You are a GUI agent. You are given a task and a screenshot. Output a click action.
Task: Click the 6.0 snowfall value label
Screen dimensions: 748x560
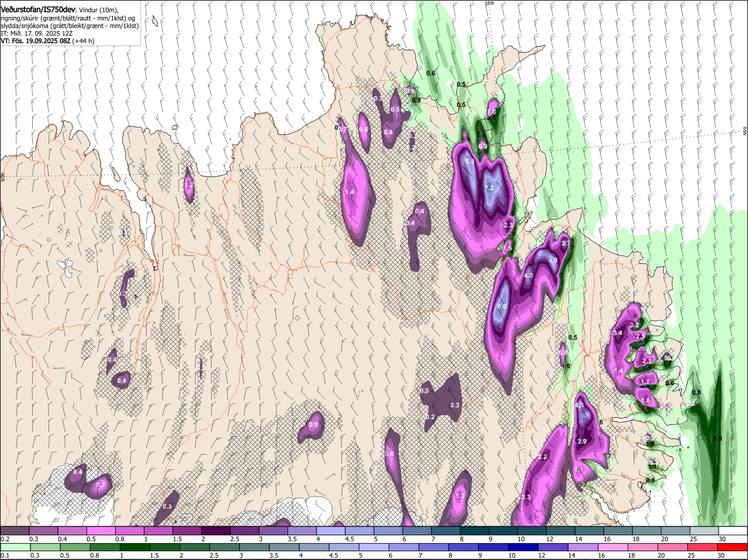[502, 306]
